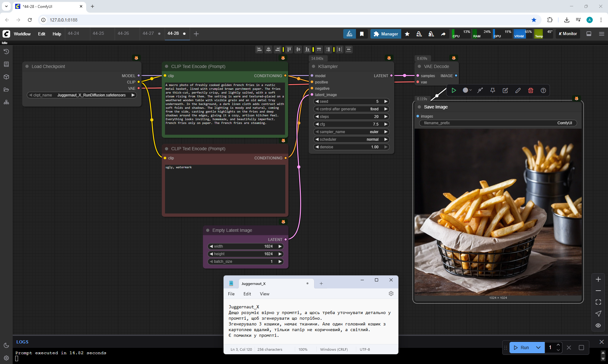This screenshot has width=608, height=364.
Task: Click the denoise slider widget
Action: [x=351, y=147]
